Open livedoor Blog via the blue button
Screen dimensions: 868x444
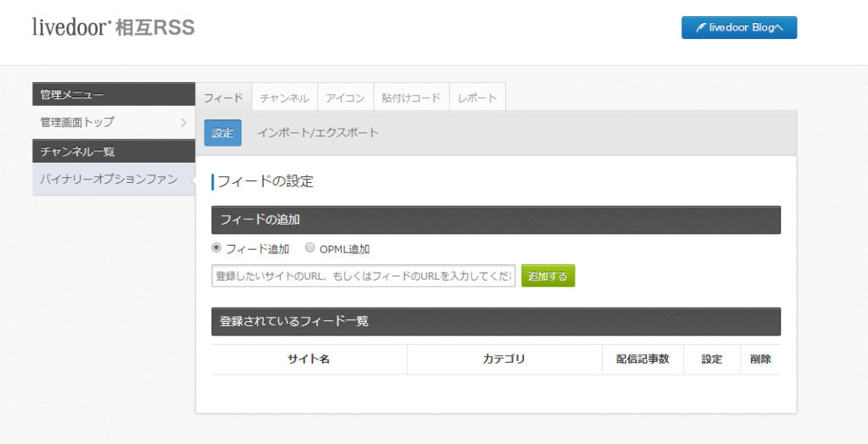coord(738,27)
